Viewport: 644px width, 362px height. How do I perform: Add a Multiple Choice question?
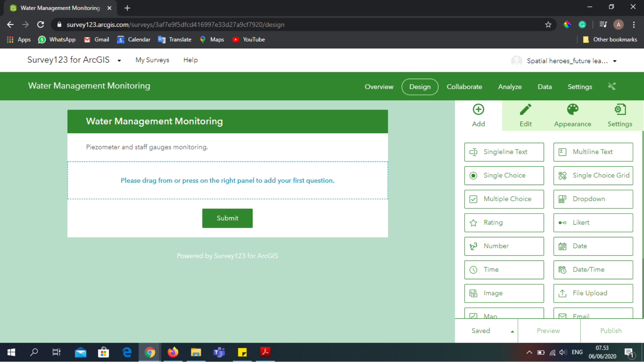coord(504,199)
